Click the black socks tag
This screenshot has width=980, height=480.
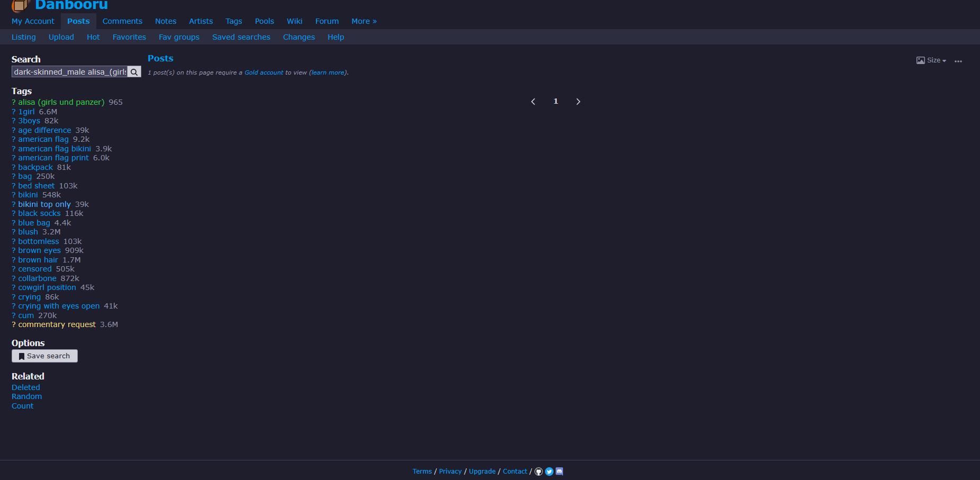39,213
